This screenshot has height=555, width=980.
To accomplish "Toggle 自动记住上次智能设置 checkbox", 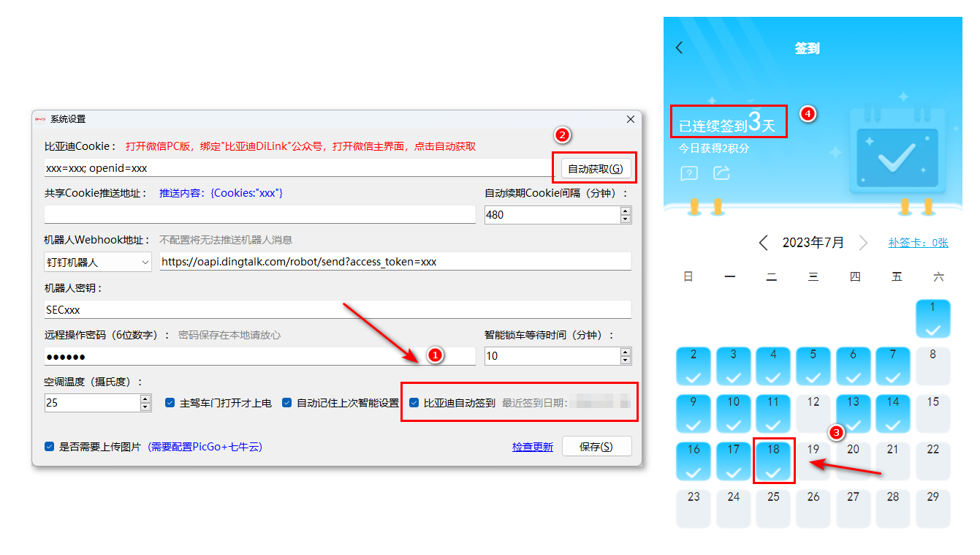I will [x=287, y=403].
